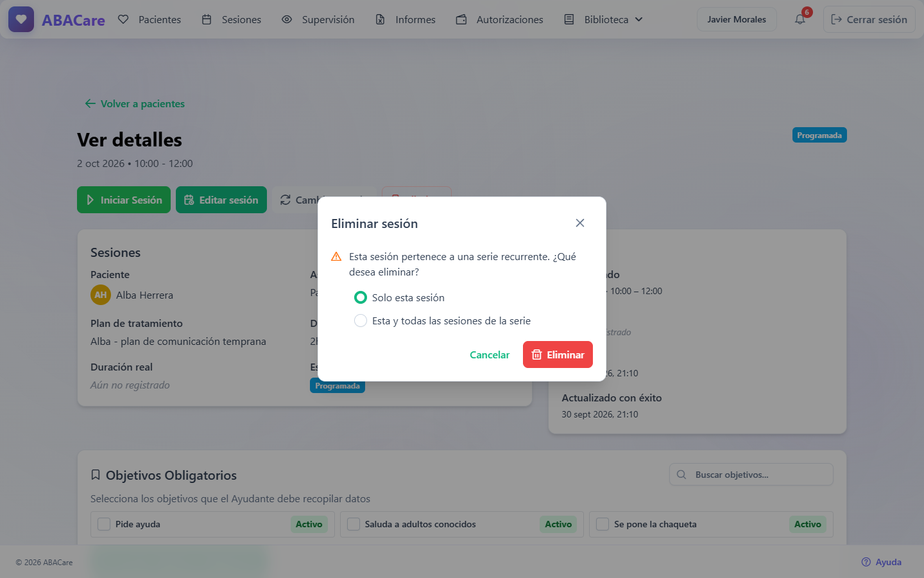This screenshot has height=578, width=924.
Task: Confirm with the red Eliminar button
Action: 558,355
